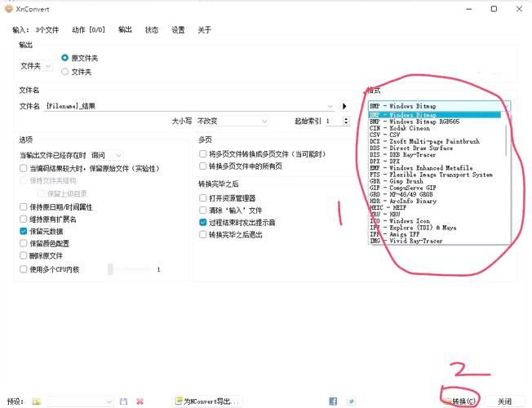The width and height of the screenshot is (532, 408).
Task: Check 清除'输入'文件 option
Action: click(x=203, y=210)
